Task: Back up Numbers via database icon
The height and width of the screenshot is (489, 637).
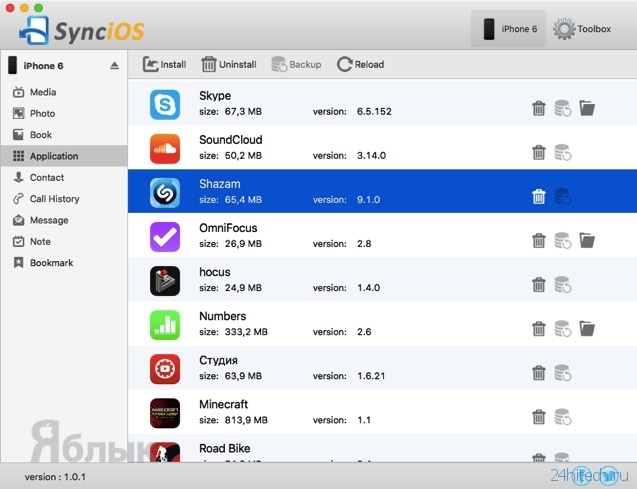Action: (563, 329)
